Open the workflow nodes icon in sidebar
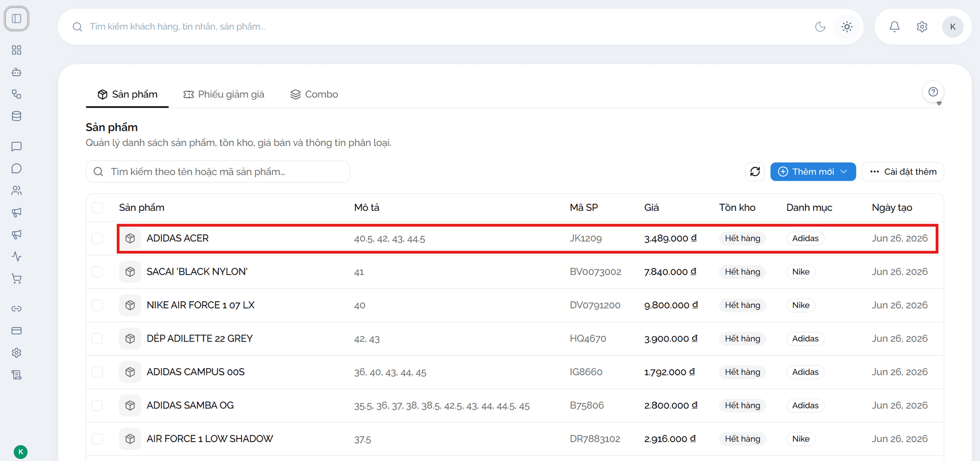Image resolution: width=980 pixels, height=461 pixels. 16,94
